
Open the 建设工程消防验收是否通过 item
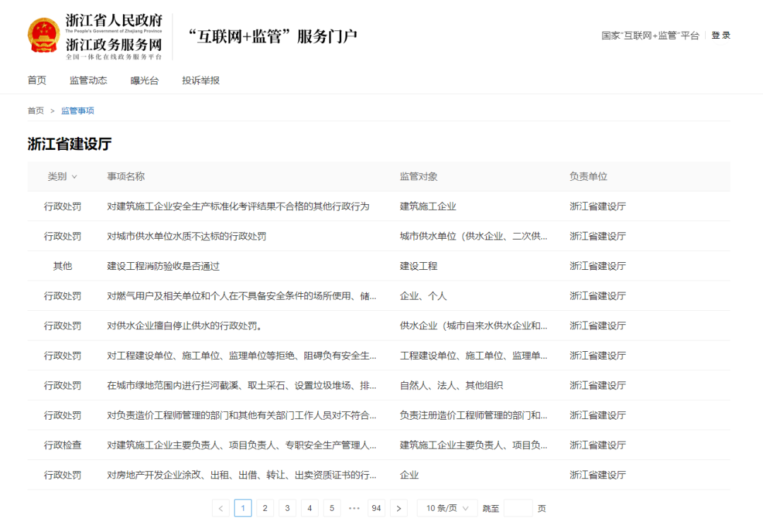coord(163,266)
